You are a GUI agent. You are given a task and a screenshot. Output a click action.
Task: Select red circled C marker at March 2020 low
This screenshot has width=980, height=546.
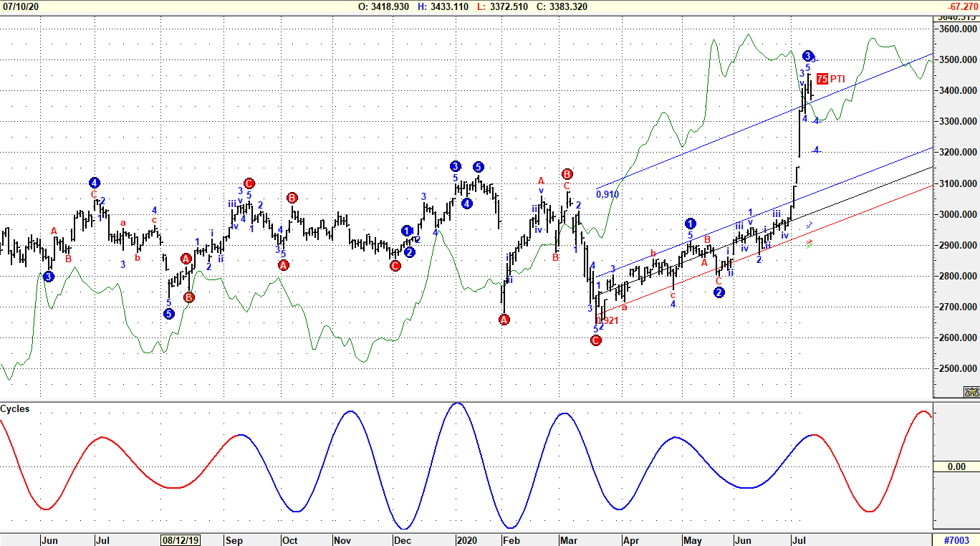click(x=596, y=340)
